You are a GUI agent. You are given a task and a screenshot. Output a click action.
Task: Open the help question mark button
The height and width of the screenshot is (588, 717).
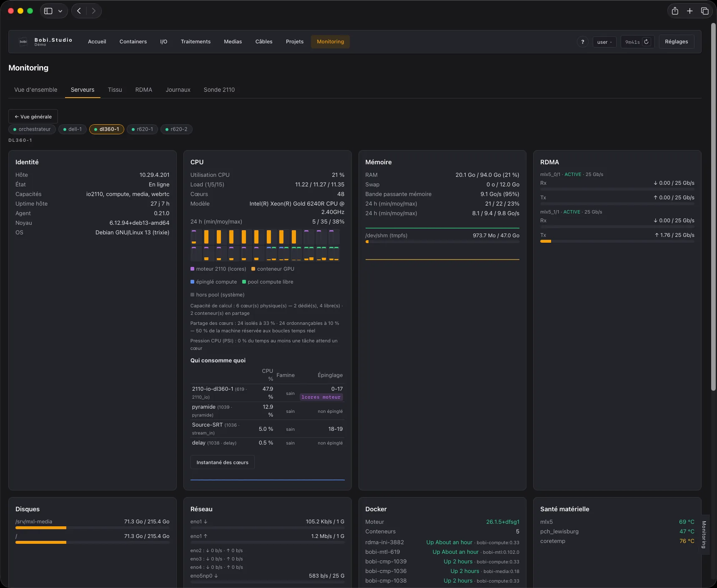pyautogui.click(x=583, y=42)
